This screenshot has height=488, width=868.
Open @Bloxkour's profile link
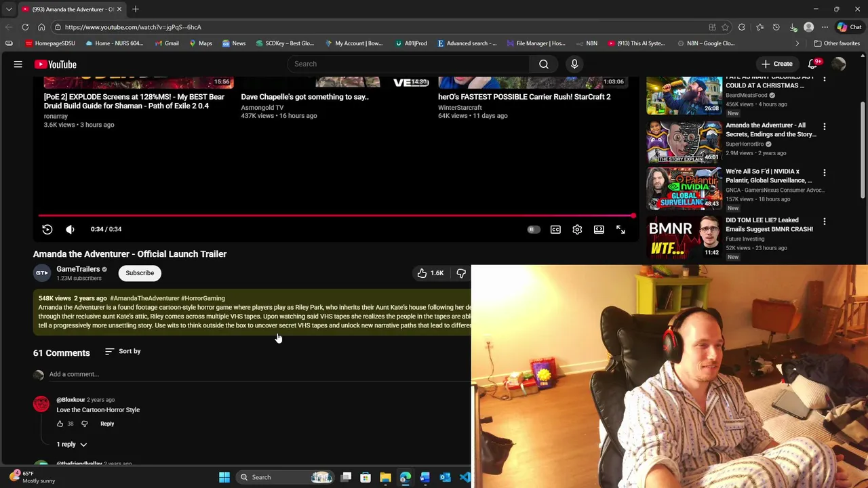[x=71, y=400]
